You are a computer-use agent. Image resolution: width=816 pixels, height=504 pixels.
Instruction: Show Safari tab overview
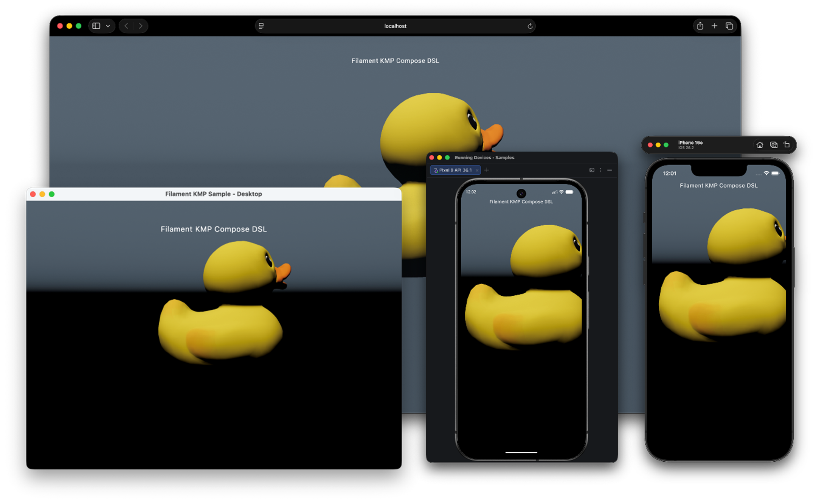pyautogui.click(x=729, y=26)
